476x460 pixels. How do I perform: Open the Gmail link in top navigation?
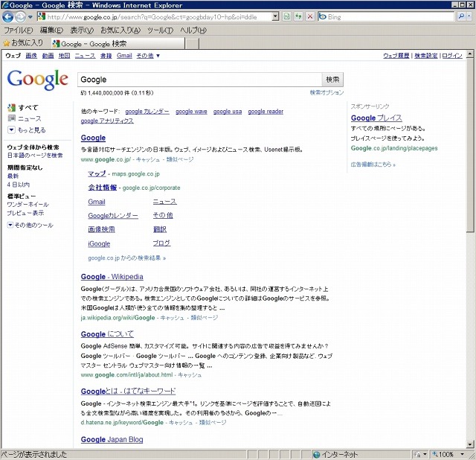pos(124,56)
